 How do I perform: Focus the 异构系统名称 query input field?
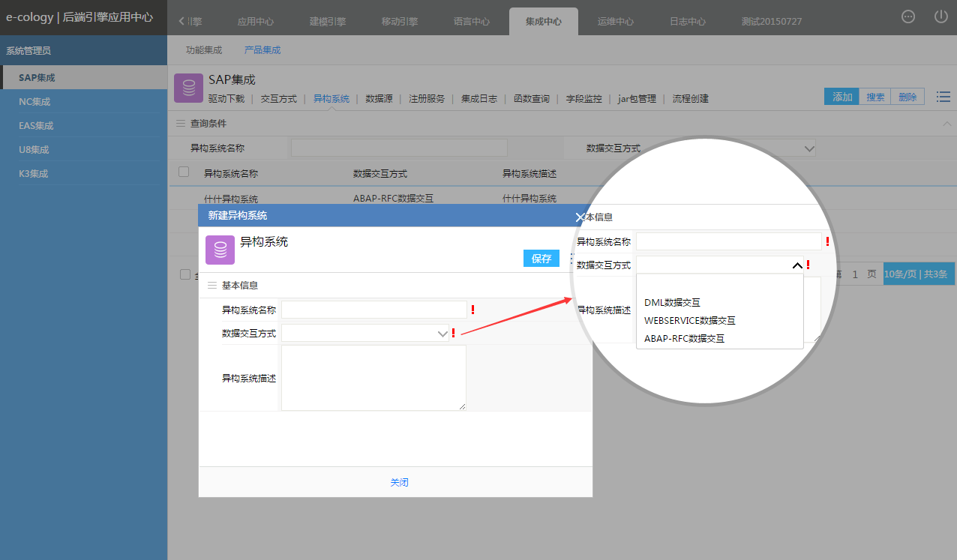click(x=399, y=148)
